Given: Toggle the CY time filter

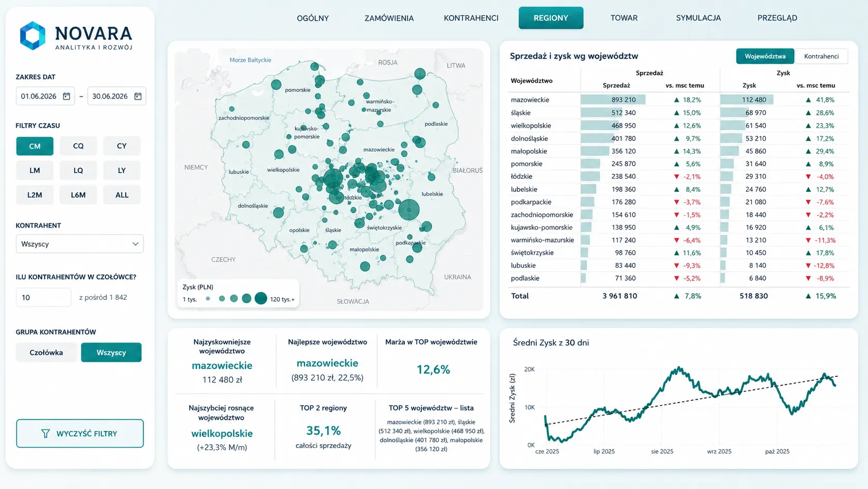Looking at the screenshot, I should click(x=122, y=146).
